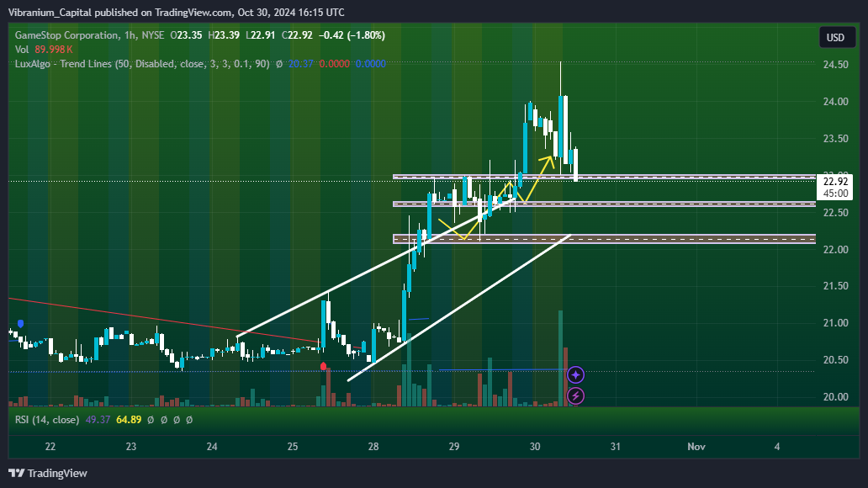Viewport: 868px width, 488px height.
Task: Click the TradingView wordmark link
Action: [x=57, y=473]
